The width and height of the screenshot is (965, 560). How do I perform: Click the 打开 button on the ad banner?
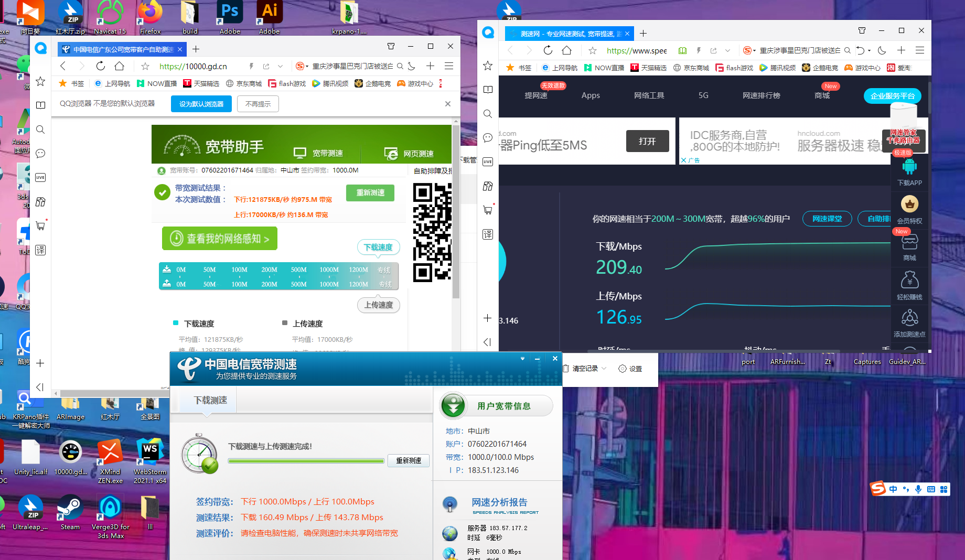[647, 141]
